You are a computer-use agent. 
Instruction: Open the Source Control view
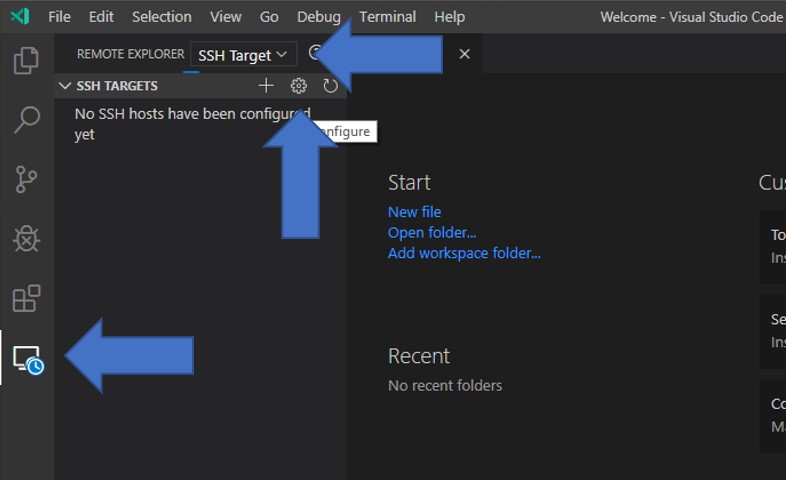click(26, 179)
